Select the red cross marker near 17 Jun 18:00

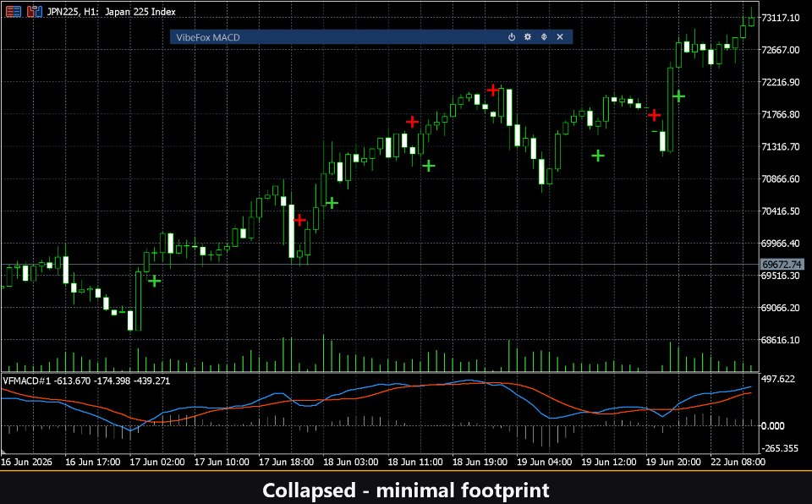pyautogui.click(x=299, y=220)
